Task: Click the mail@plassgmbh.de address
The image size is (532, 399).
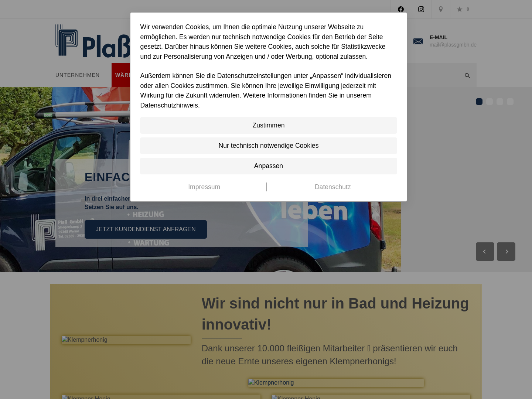Action: 453,45
